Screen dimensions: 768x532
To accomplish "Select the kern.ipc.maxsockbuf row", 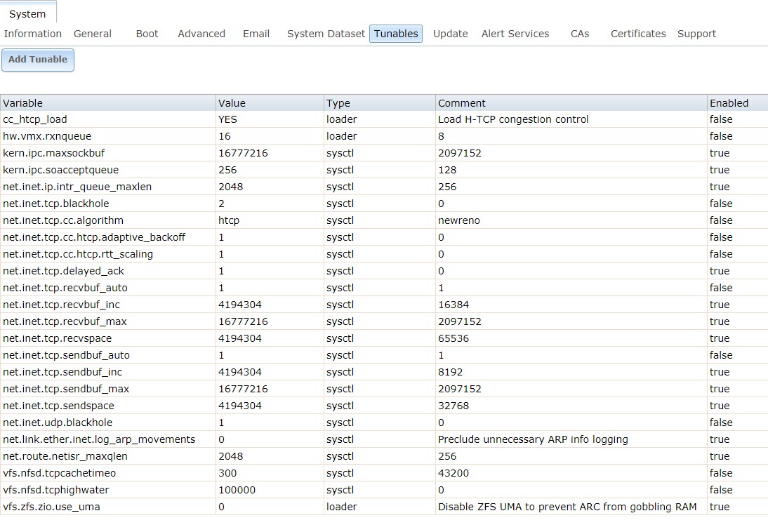I will click(54, 153).
